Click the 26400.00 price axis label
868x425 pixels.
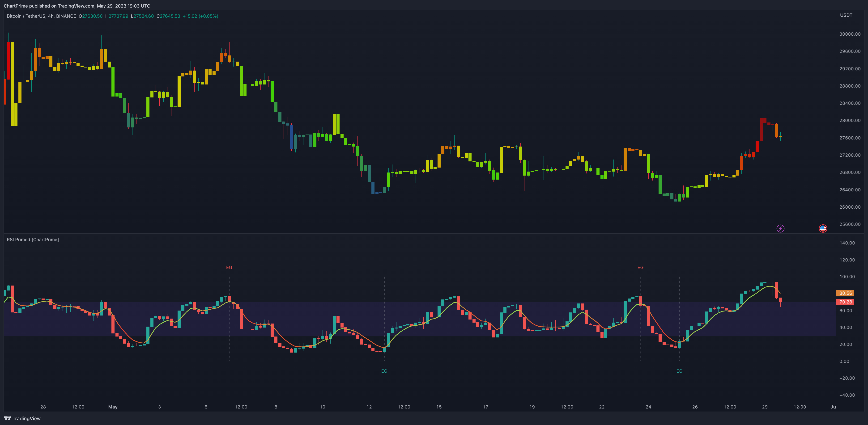[850, 189]
